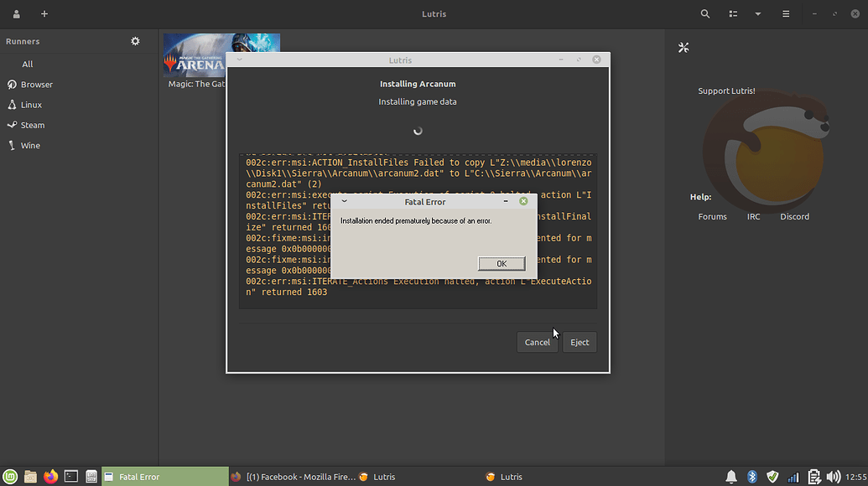This screenshot has height=486, width=868.
Task: Click the installer log output area
Action: tap(418, 231)
